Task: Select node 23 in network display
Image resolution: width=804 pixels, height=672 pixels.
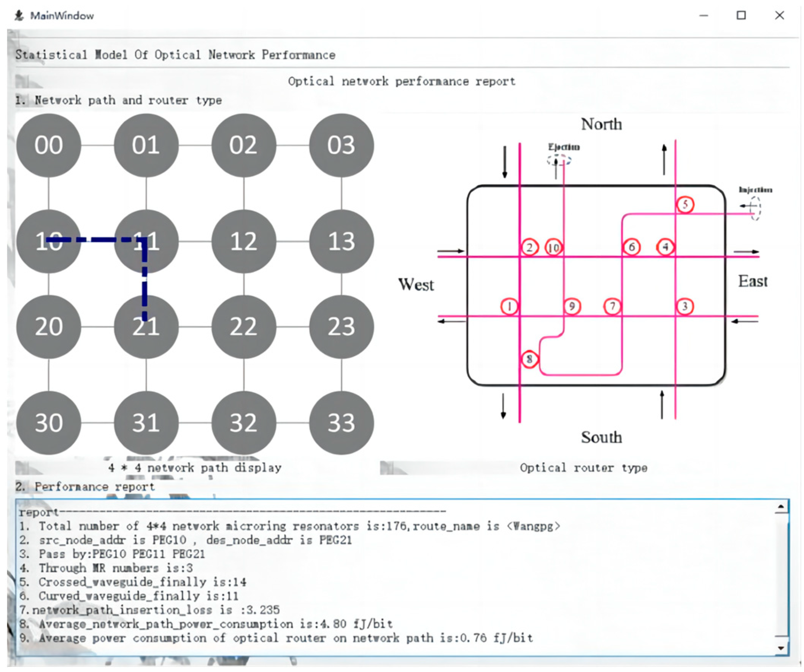Action: 341,327
